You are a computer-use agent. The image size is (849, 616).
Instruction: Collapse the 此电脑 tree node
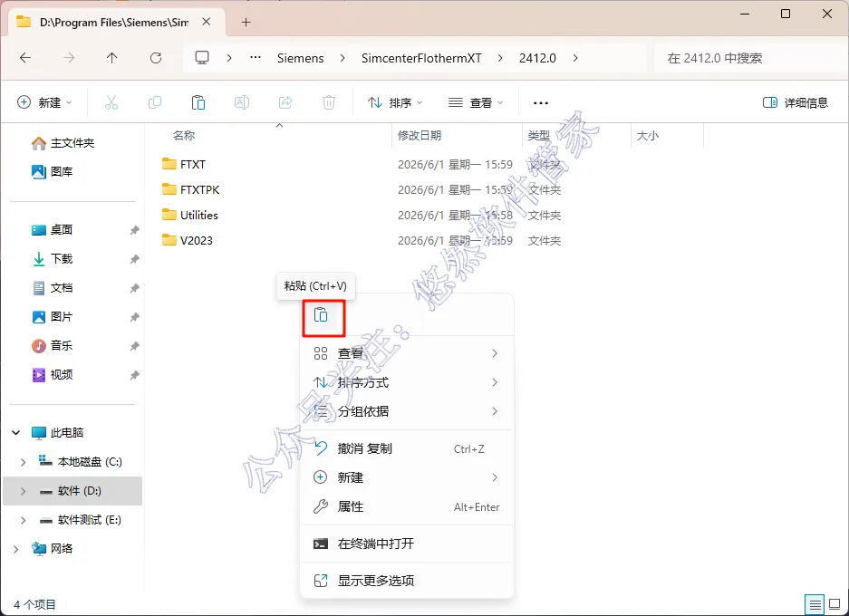(x=16, y=432)
